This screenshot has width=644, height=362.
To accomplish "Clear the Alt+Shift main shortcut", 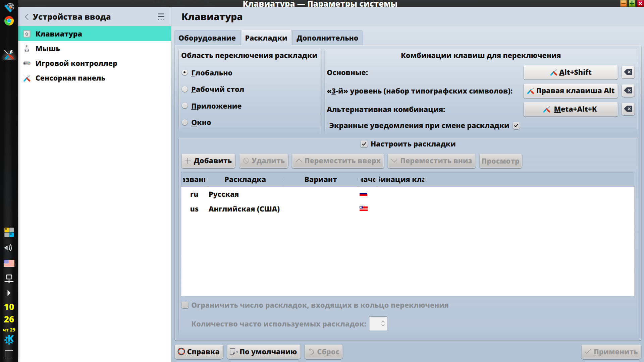I will 628,72.
